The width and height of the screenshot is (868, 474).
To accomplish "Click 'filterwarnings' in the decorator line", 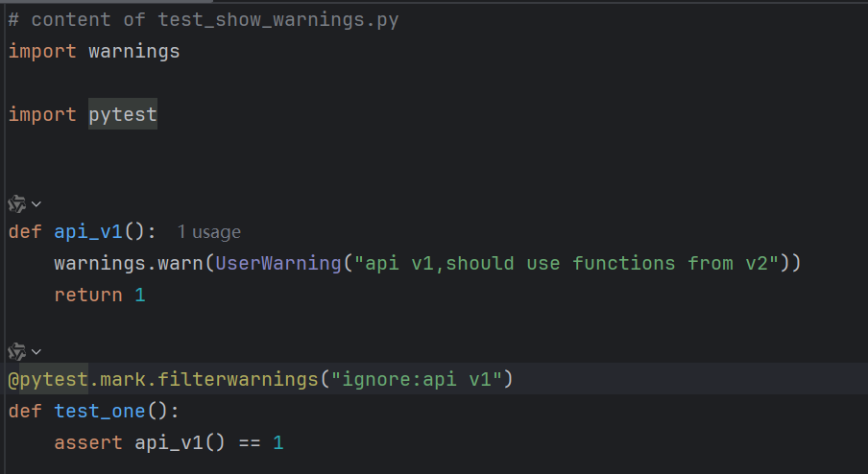I will [x=238, y=379].
